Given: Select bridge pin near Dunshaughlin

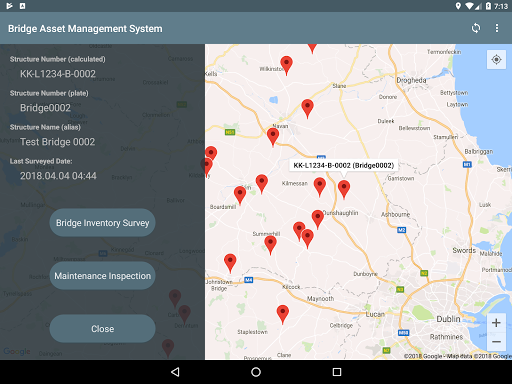Looking at the screenshot, I should (317, 219).
